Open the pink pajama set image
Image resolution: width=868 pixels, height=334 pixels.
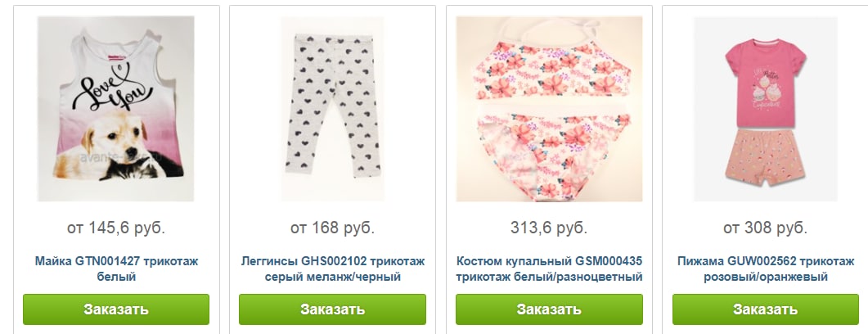click(x=766, y=109)
